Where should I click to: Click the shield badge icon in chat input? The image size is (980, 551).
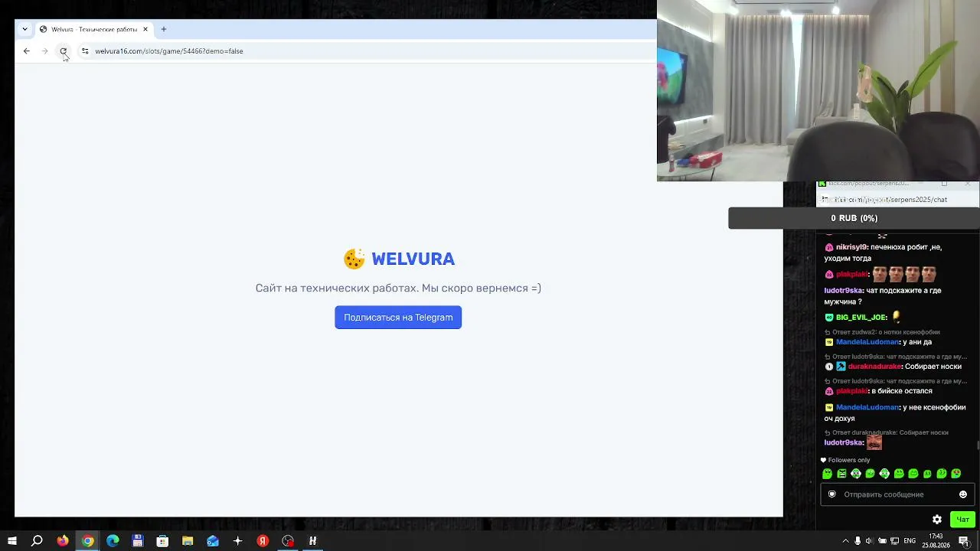pyautogui.click(x=832, y=494)
